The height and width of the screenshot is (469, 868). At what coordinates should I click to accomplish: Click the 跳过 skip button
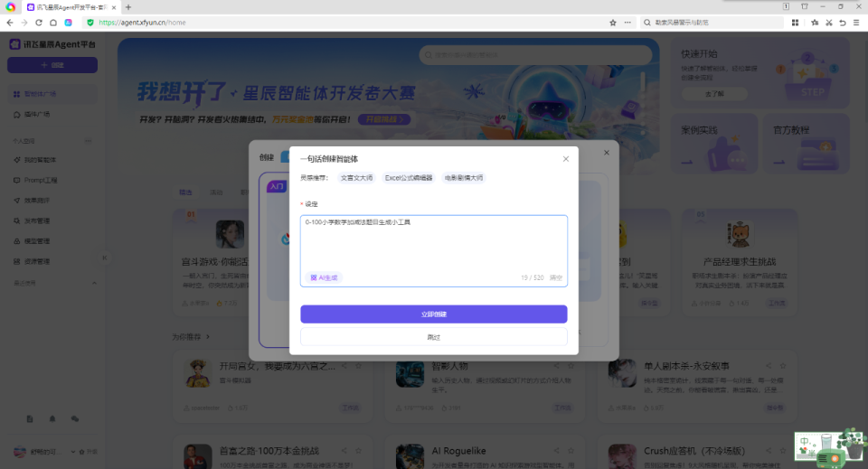point(433,337)
